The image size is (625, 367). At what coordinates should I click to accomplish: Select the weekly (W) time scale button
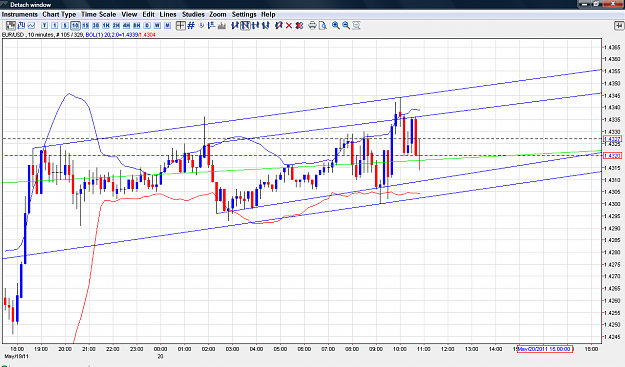point(157,26)
